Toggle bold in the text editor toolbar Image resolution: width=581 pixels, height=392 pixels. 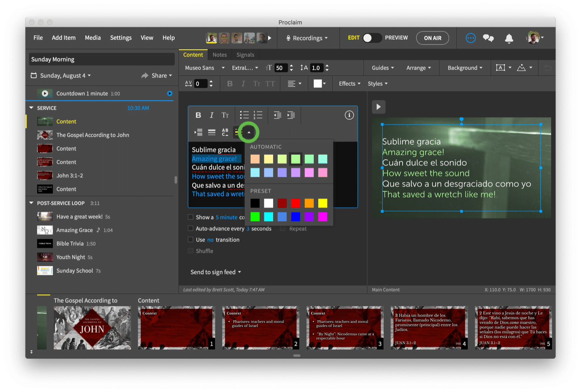[198, 115]
